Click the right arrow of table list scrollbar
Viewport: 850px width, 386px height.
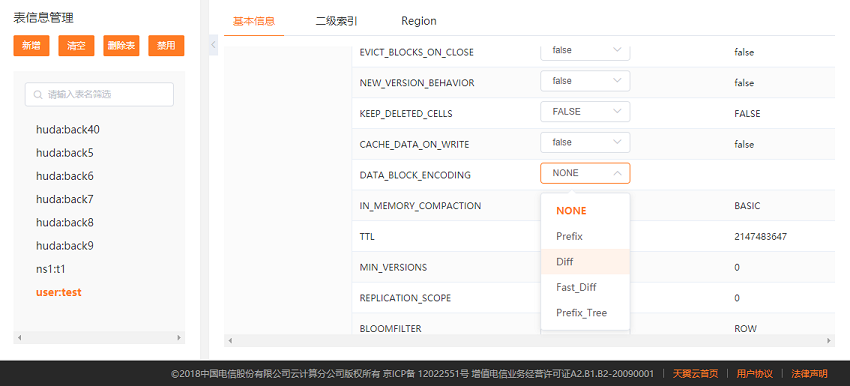[x=179, y=338]
